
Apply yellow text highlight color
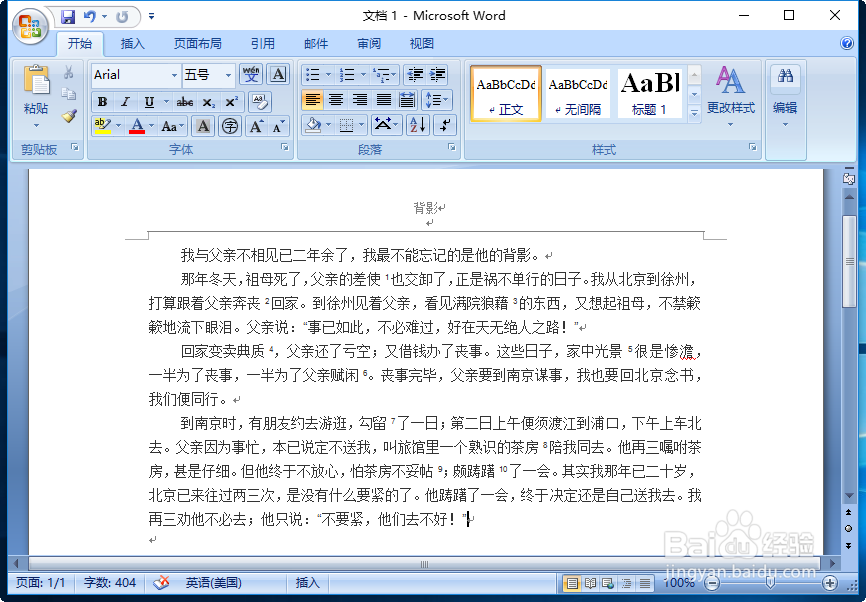tap(101, 124)
